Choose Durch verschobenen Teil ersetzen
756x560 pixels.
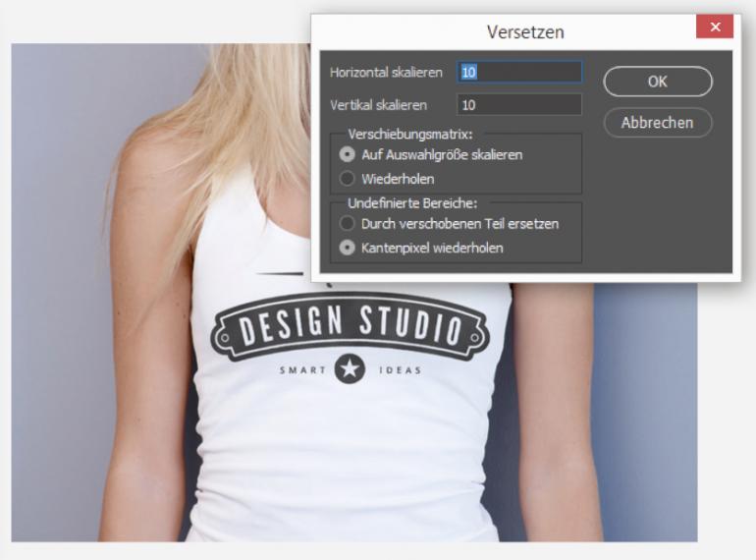(348, 224)
